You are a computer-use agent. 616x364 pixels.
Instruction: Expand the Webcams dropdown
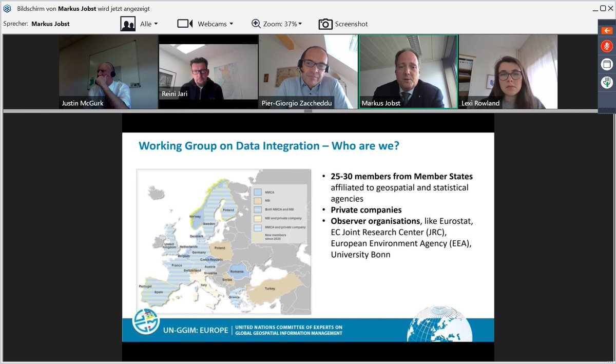[x=216, y=24]
